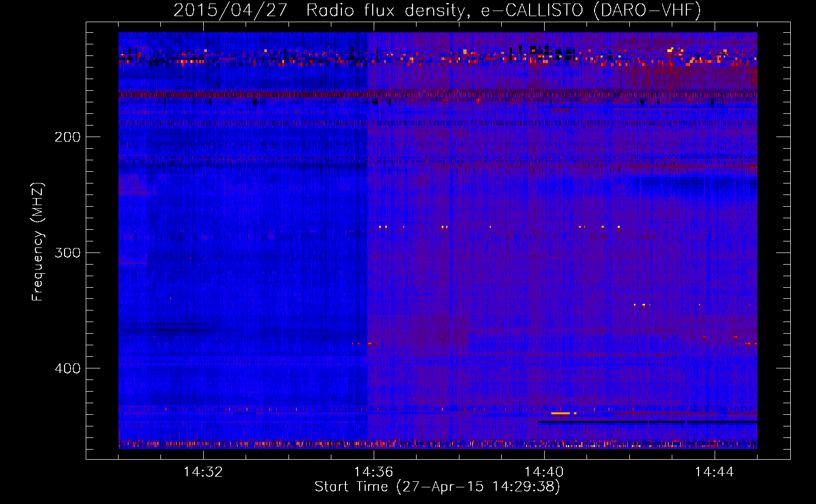This screenshot has width=816, height=504.
Task: Select the 14:32 time tick label
Action: point(203,472)
